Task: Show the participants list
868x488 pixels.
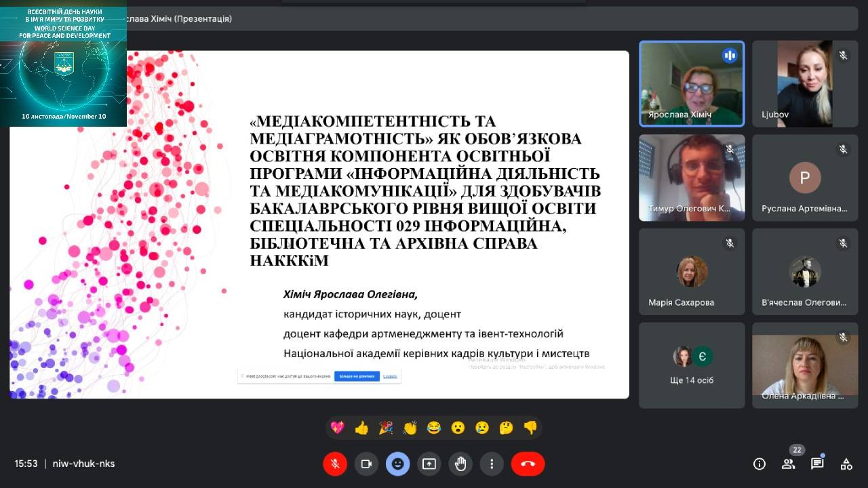Action: (788, 464)
